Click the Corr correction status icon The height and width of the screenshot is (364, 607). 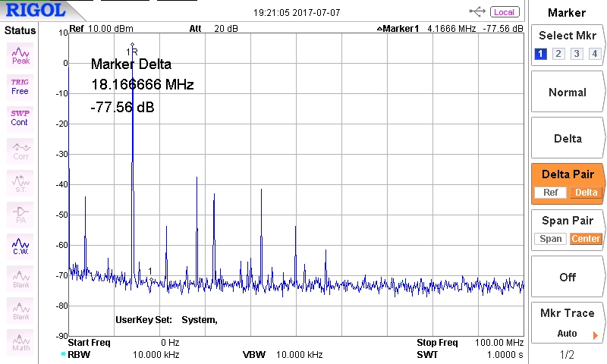point(20,150)
